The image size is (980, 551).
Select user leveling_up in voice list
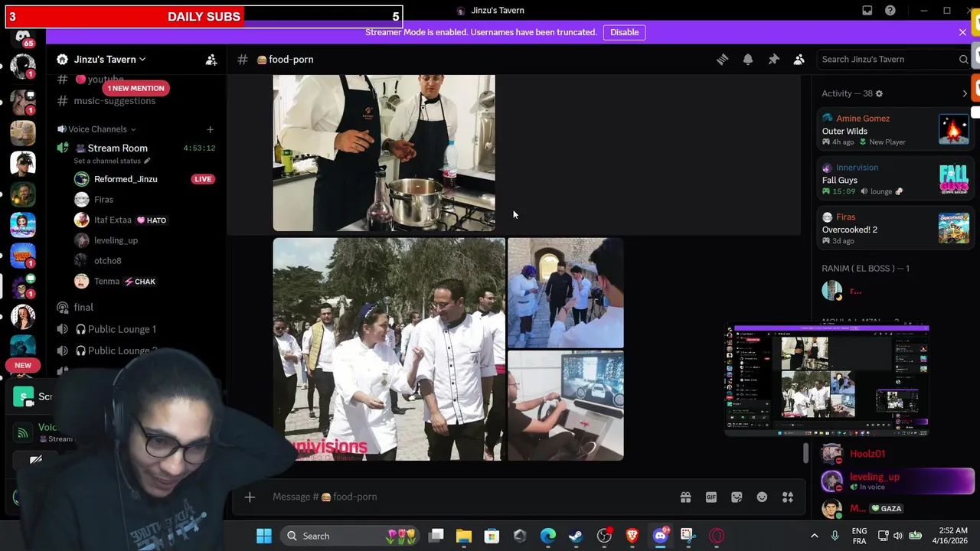click(116, 240)
